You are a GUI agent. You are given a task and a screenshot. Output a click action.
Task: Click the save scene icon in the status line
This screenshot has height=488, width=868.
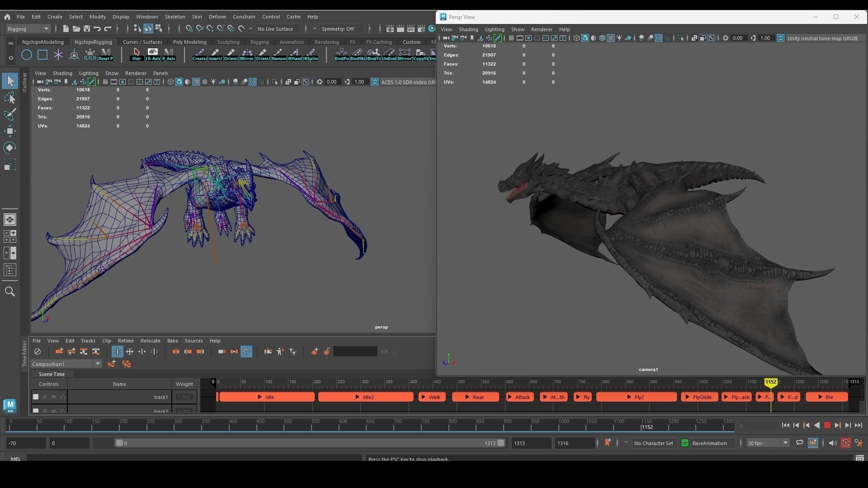(87, 28)
